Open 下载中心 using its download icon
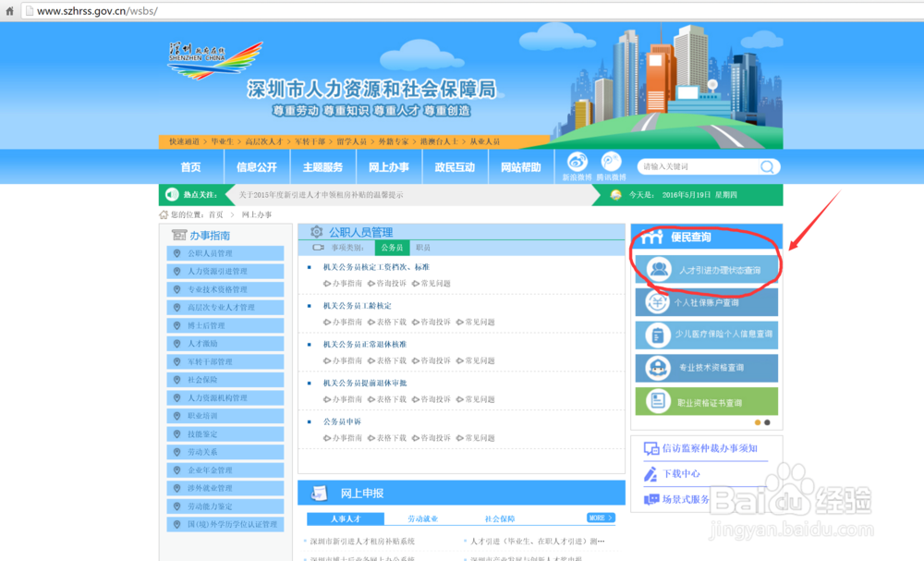Screen dimensions: 924x561 tap(649, 474)
